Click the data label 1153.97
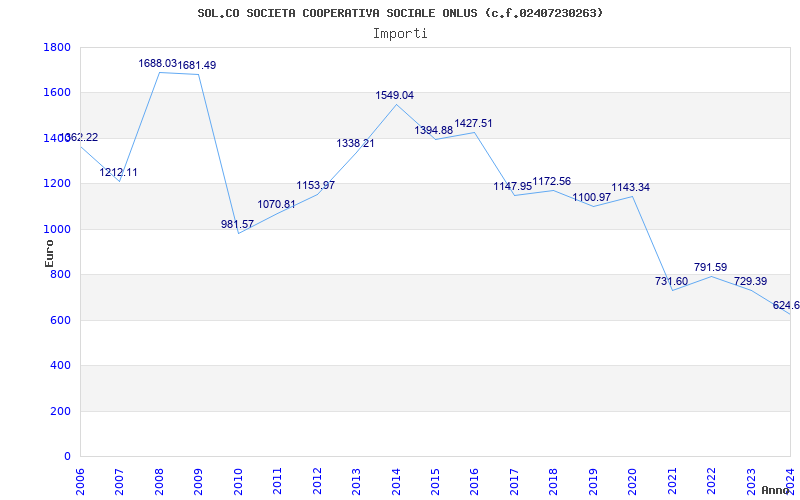This screenshot has height=500, width=800. tap(316, 185)
